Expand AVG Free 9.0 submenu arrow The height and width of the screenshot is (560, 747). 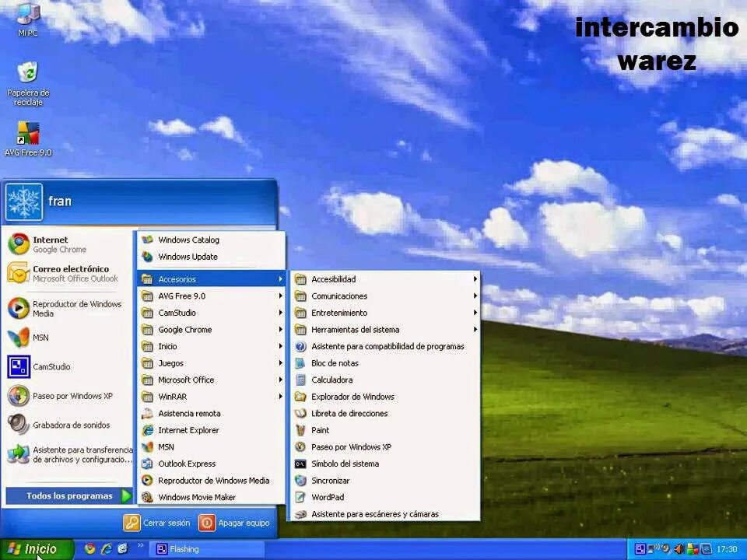point(281,296)
